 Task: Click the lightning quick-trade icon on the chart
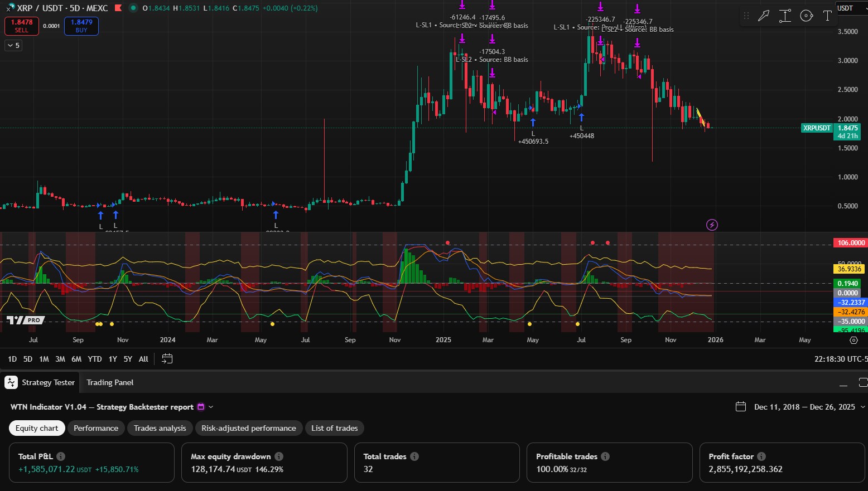pyautogui.click(x=712, y=225)
